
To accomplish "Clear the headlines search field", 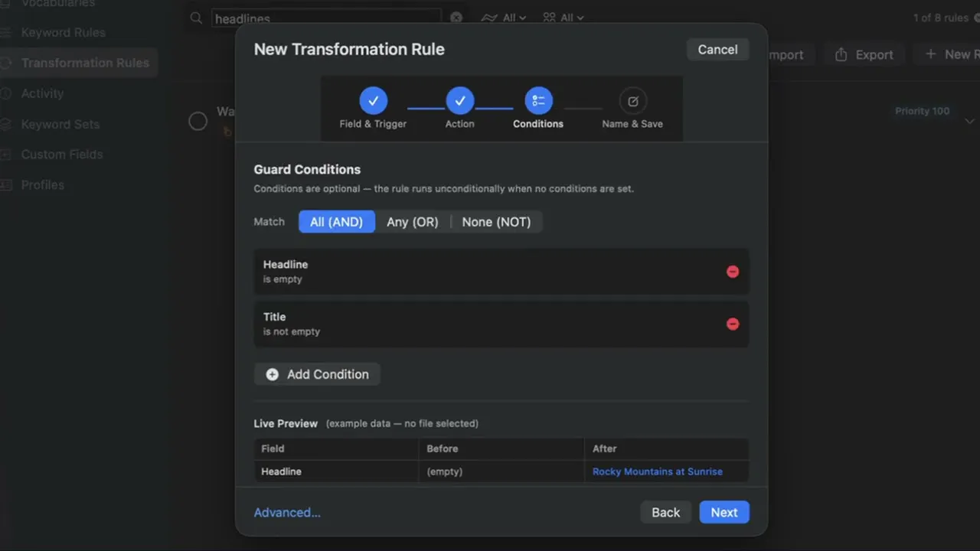I will [x=456, y=18].
